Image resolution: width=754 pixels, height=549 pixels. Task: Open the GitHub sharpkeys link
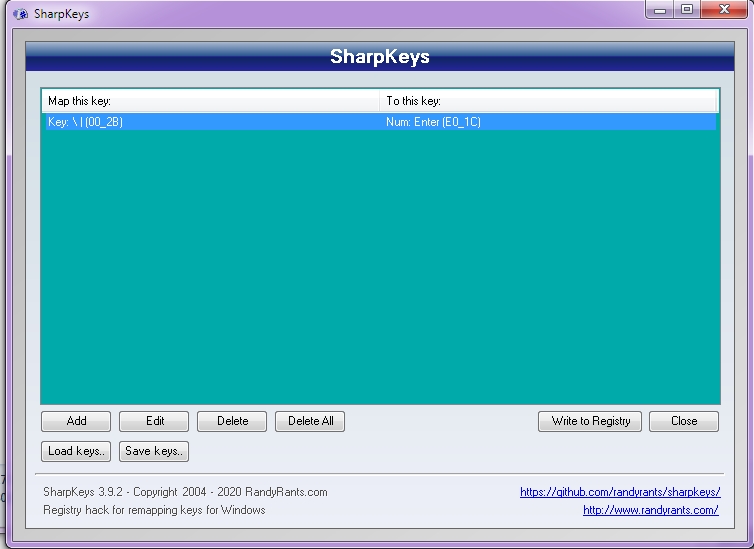point(620,492)
